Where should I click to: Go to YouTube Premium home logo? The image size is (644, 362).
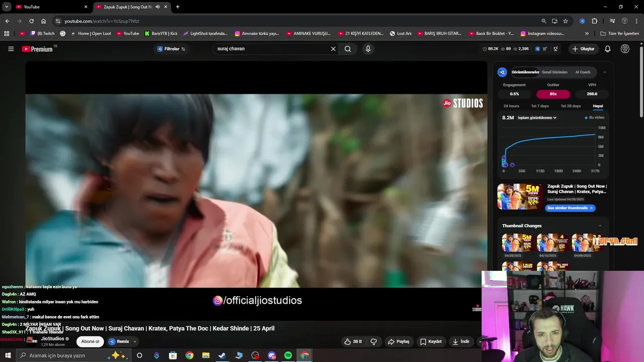coord(39,49)
